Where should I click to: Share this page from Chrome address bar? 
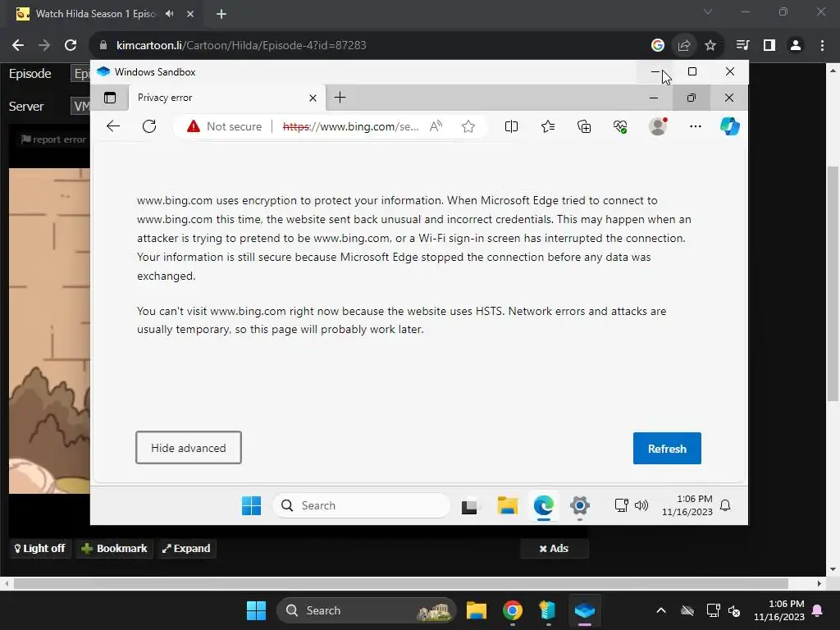pyautogui.click(x=684, y=46)
